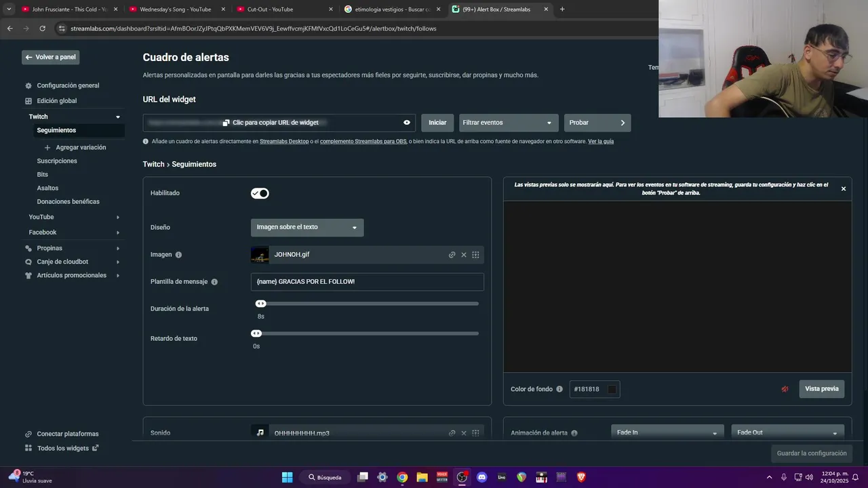Toggle widget URL visibility with the eye icon
This screenshot has width=868, height=488.
[407, 123]
